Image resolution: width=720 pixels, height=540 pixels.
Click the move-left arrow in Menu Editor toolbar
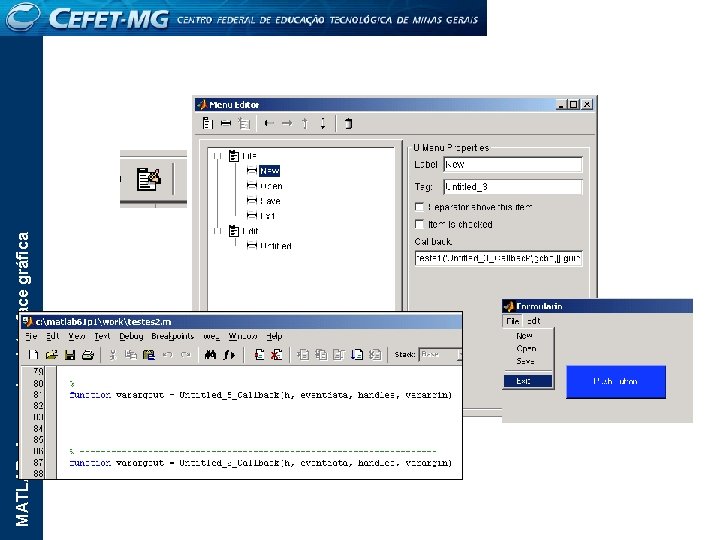pyautogui.click(x=270, y=123)
